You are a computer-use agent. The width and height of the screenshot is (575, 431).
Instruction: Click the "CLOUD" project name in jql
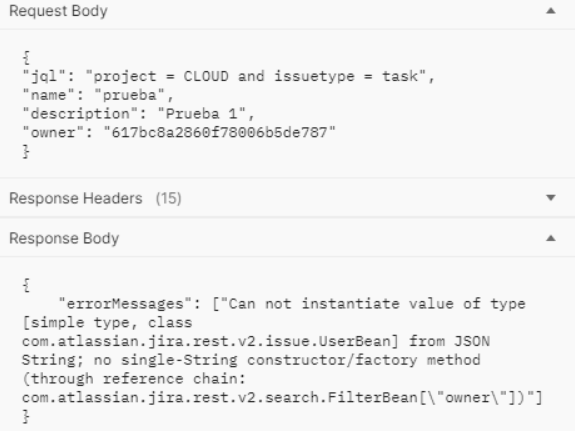tap(206, 77)
